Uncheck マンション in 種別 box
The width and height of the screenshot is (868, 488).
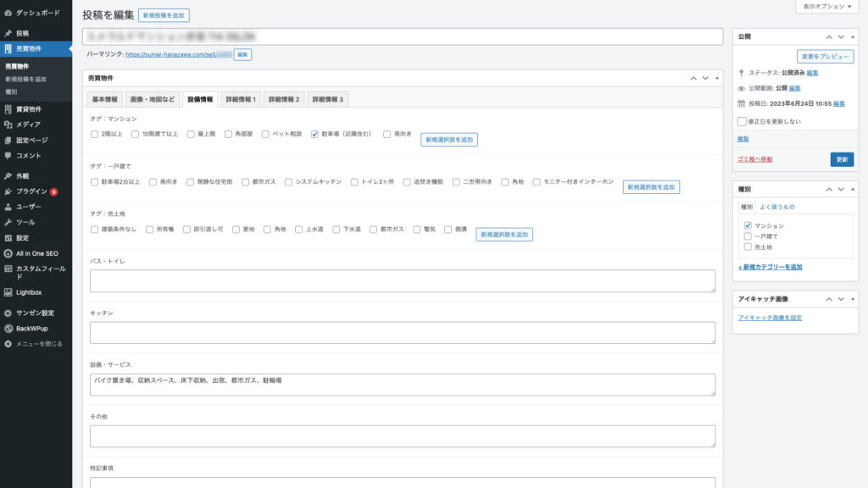748,225
